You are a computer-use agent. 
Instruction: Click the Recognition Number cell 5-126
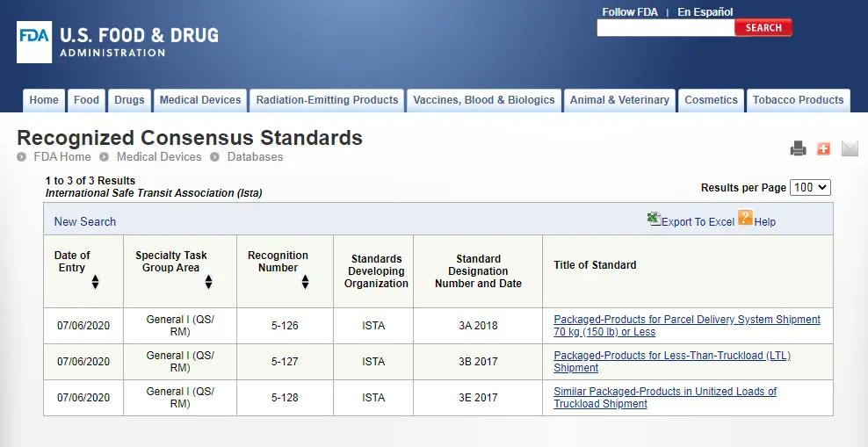pyautogui.click(x=285, y=326)
